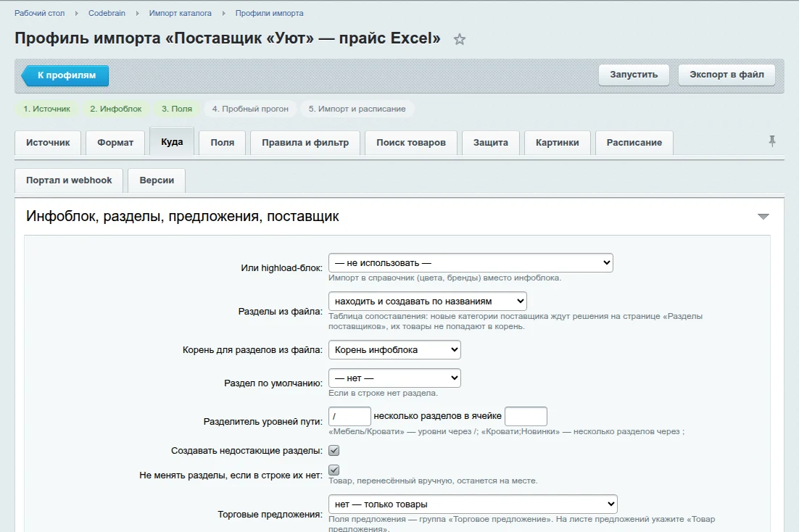Open the Портал и webhook tab
This screenshot has height=532, width=799.
(x=69, y=180)
